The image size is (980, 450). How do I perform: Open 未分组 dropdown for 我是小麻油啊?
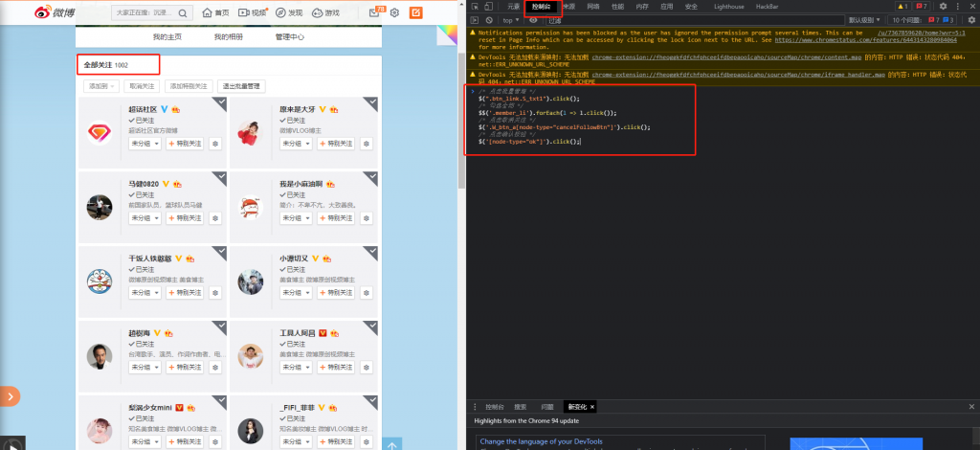(x=297, y=218)
